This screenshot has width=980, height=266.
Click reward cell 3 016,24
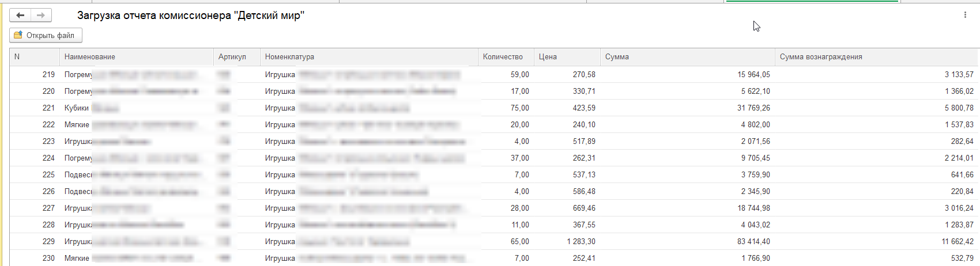coord(877,208)
